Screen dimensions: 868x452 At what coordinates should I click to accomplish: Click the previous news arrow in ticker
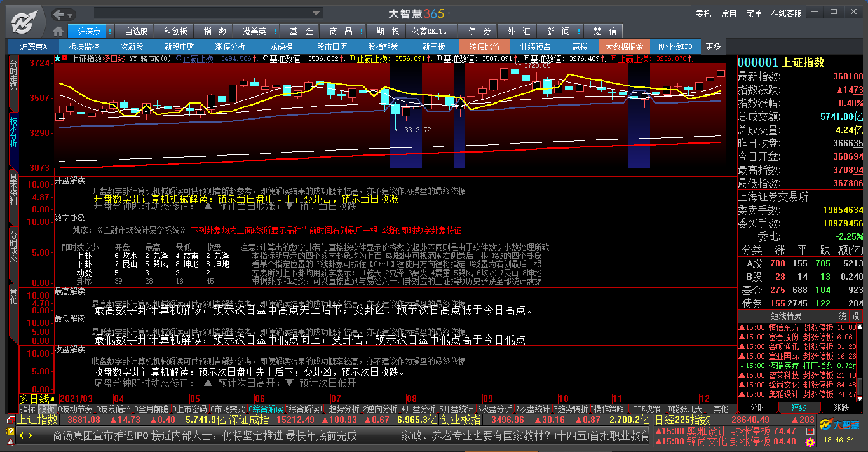(x=22, y=435)
